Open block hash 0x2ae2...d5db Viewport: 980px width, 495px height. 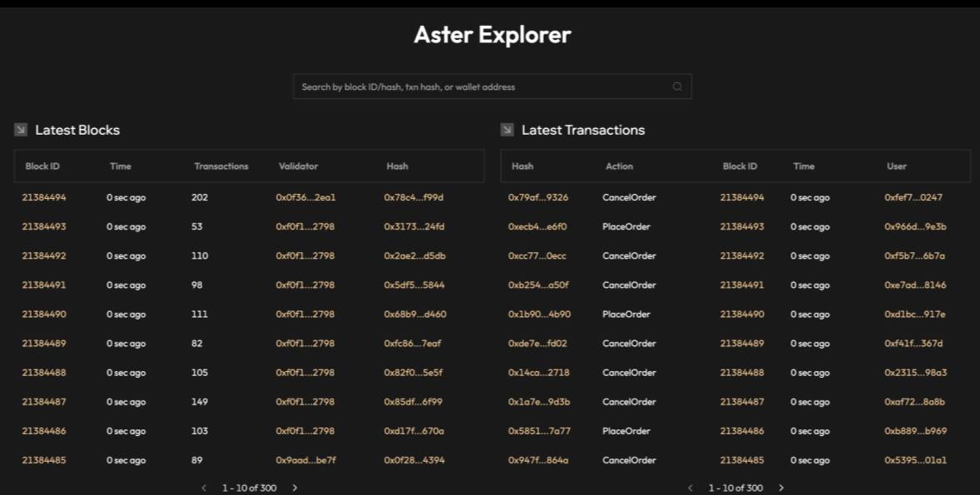point(415,255)
